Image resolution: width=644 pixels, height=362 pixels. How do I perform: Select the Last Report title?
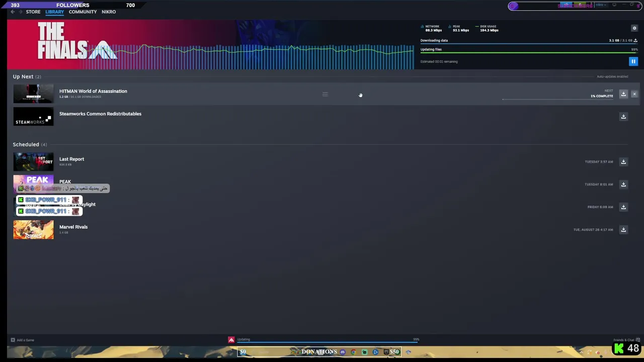(71, 159)
